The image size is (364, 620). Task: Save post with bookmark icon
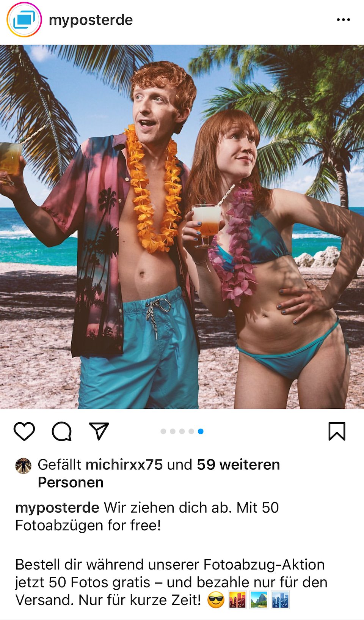point(337,431)
